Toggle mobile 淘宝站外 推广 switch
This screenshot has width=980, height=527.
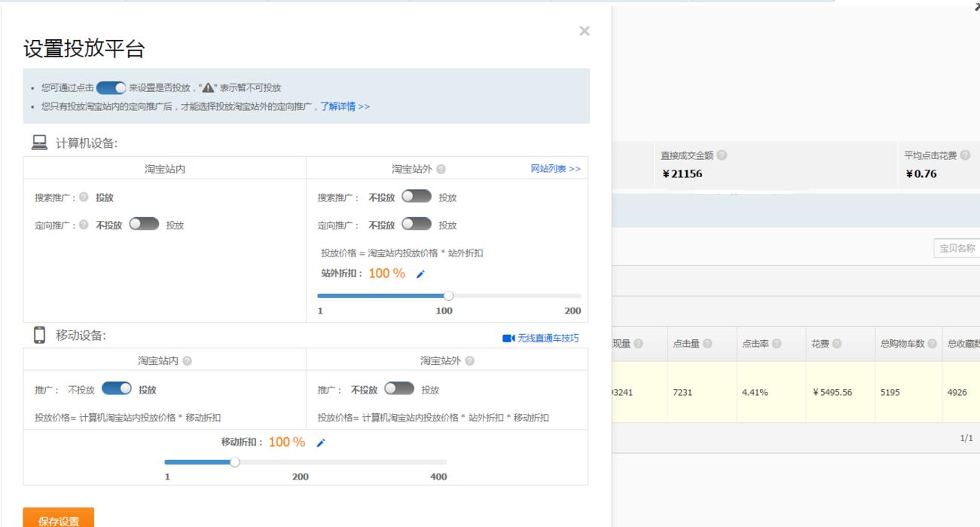click(399, 389)
